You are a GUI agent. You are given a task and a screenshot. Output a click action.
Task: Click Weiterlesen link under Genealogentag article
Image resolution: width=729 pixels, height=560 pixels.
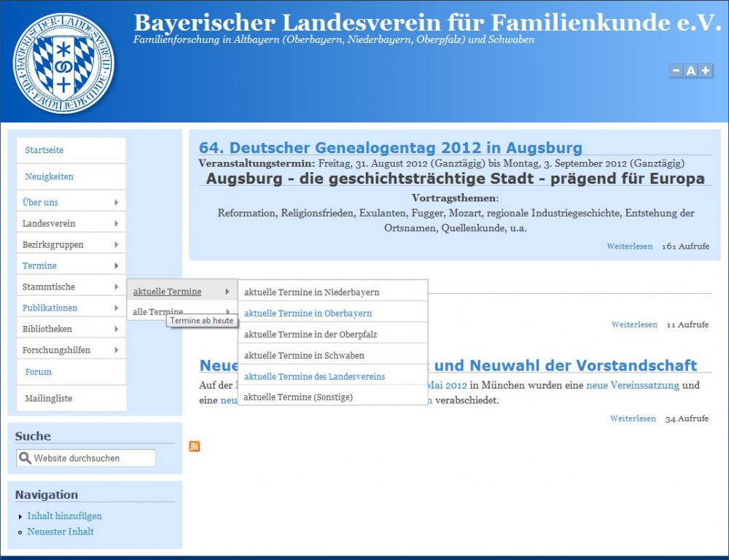click(x=629, y=246)
